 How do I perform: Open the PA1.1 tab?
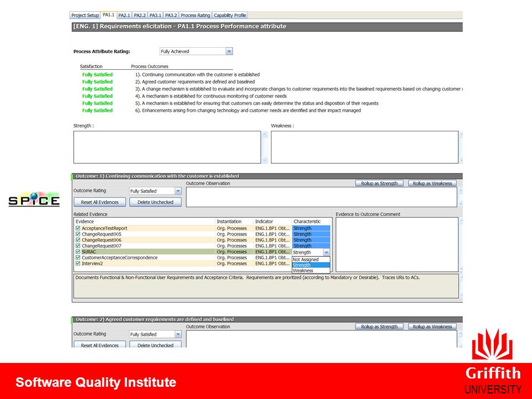tap(109, 15)
